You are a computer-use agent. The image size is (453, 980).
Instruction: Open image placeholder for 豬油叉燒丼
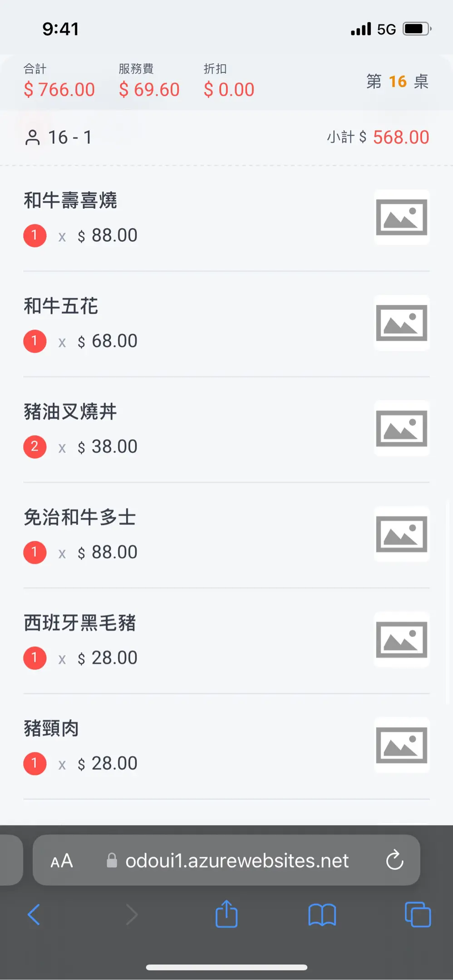point(402,428)
